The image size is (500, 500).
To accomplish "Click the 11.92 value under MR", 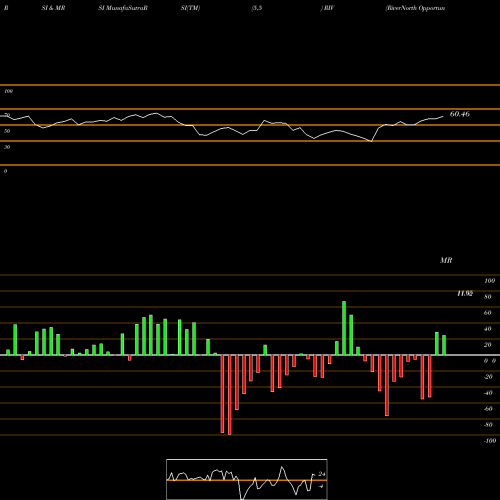I will click(x=465, y=293).
